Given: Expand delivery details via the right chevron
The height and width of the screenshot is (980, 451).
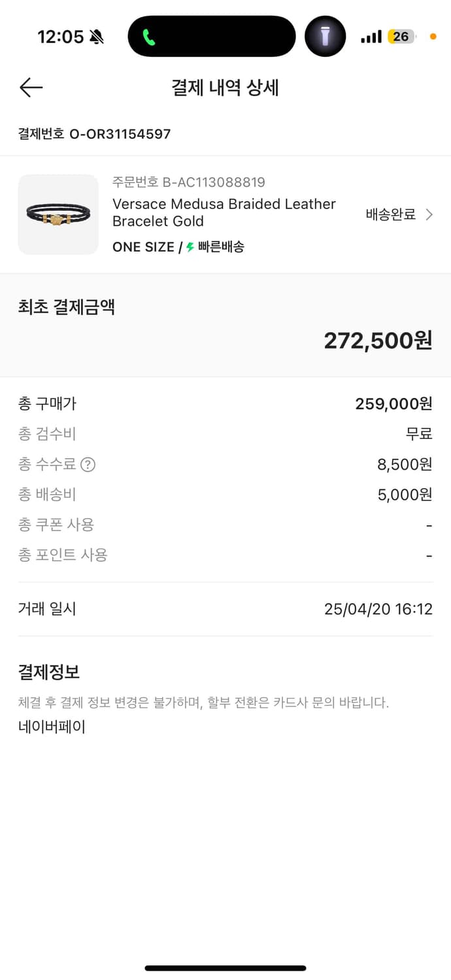Looking at the screenshot, I should pyautogui.click(x=429, y=214).
